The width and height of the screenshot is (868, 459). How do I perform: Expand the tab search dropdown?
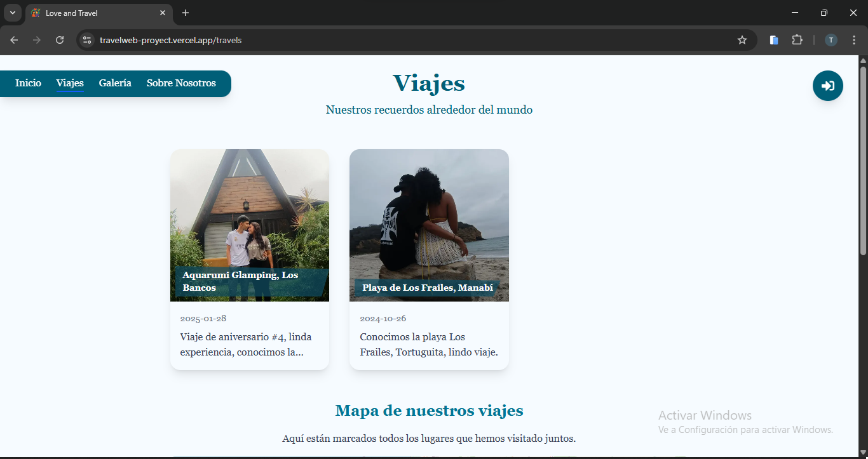[x=12, y=13]
